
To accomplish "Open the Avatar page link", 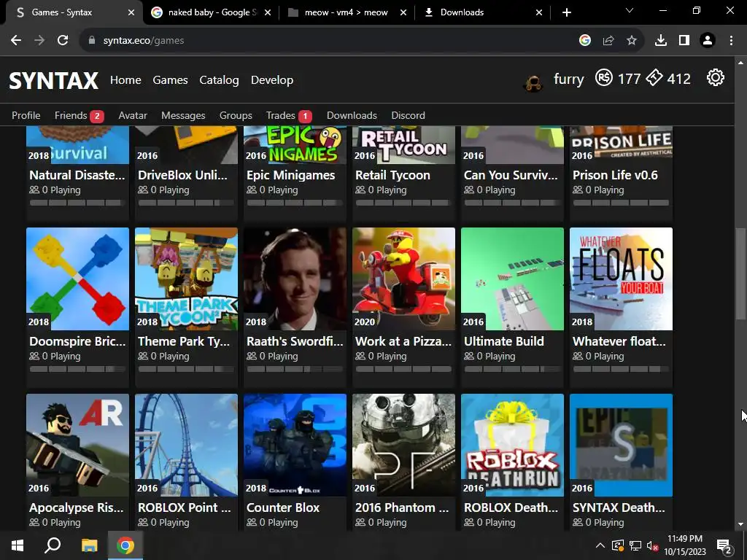I will tap(133, 115).
